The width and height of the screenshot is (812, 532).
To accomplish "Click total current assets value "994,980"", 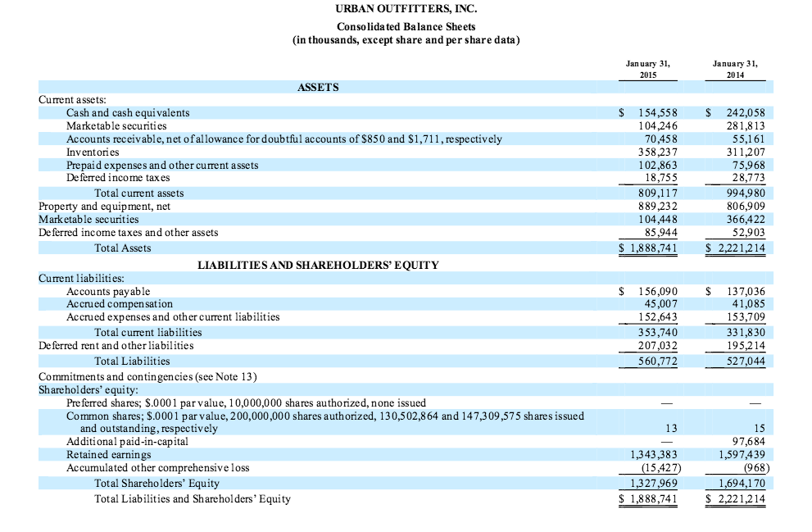I will [746, 193].
